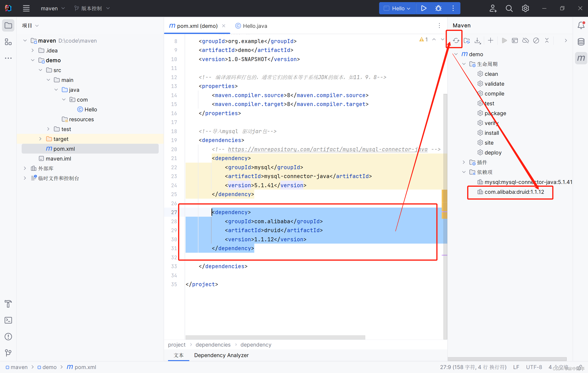Open Hello run configuration dropdown
588x373 pixels.
click(x=397, y=8)
